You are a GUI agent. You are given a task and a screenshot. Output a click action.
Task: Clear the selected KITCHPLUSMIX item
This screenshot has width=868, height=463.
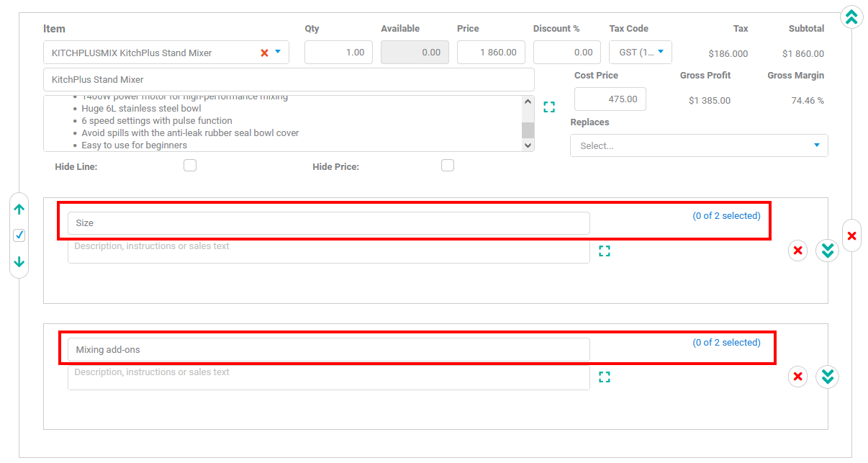click(264, 53)
